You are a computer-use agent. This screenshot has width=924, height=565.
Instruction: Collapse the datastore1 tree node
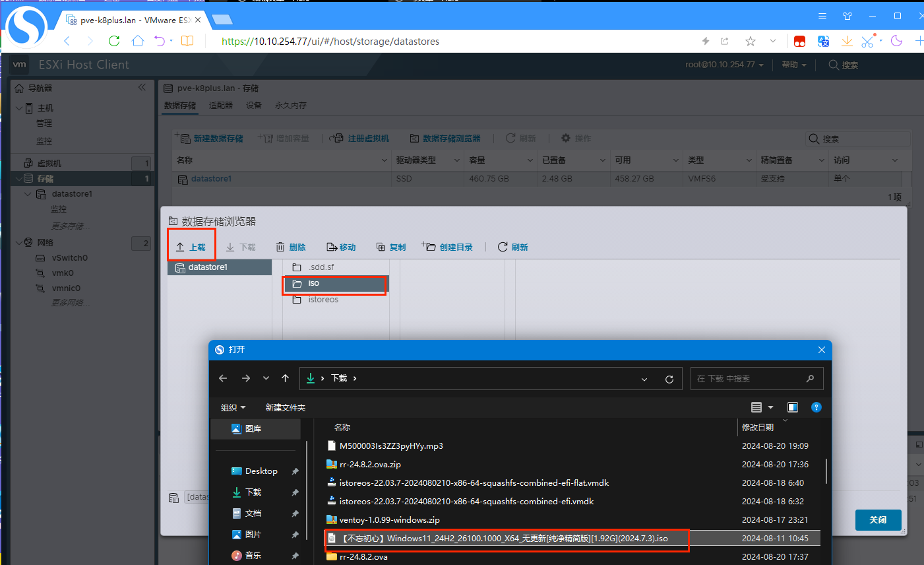28,194
